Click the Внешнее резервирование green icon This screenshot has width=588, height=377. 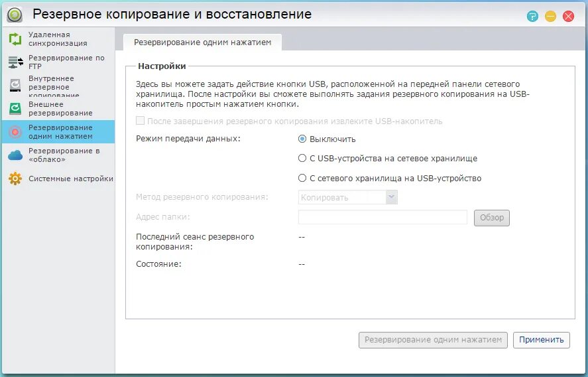pyautogui.click(x=15, y=108)
